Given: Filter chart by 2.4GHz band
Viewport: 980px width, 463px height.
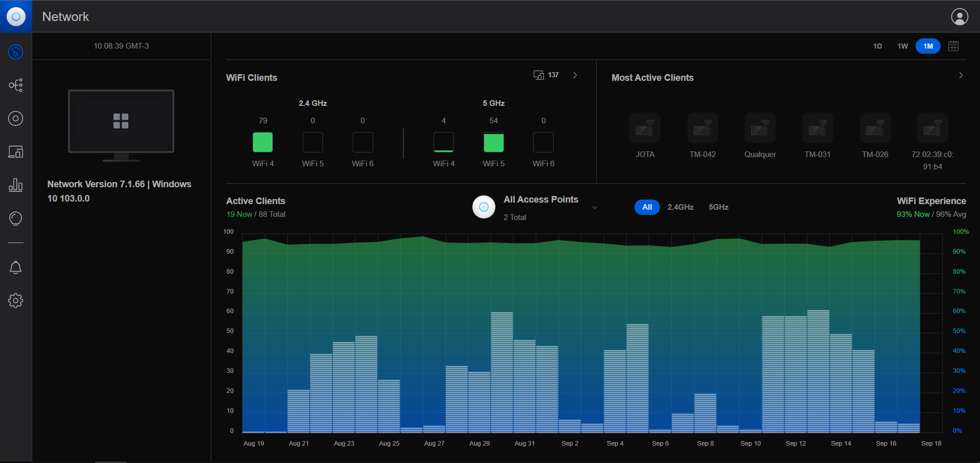Looking at the screenshot, I should point(680,207).
